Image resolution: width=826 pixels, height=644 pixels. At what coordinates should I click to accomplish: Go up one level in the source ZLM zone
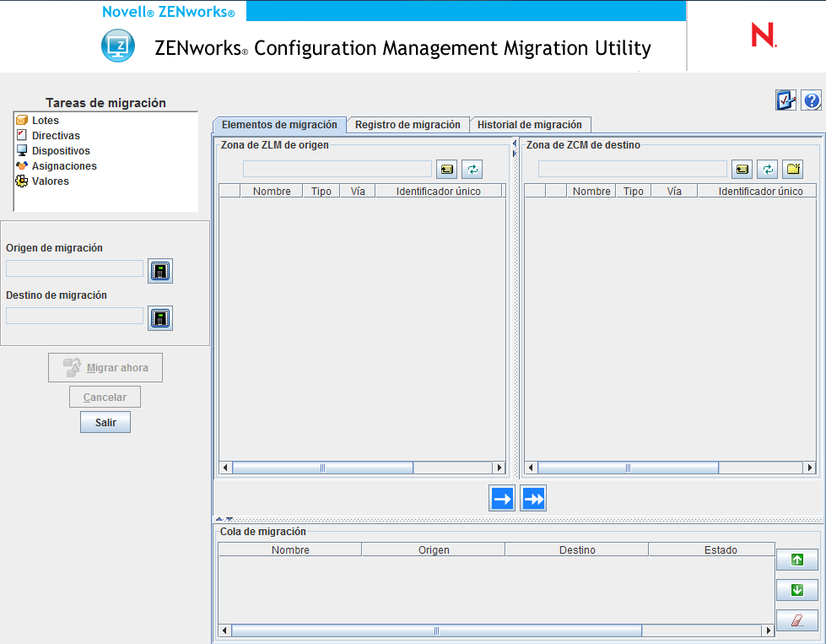pos(446,169)
